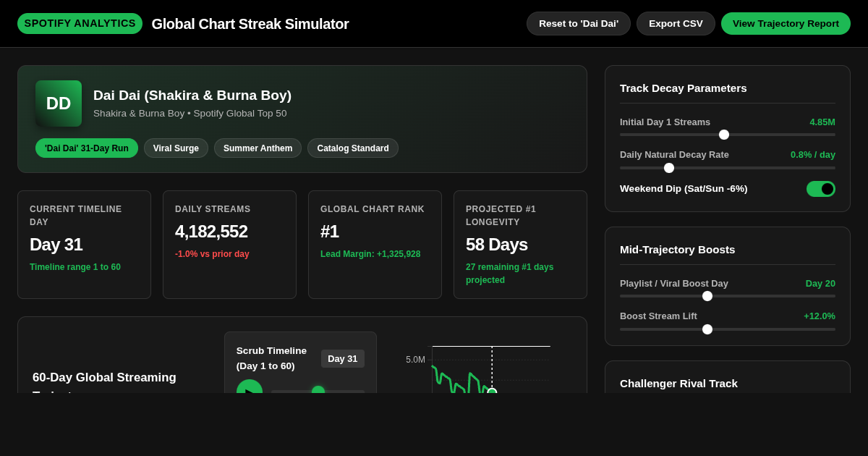Open the View Trajectory Report
Viewport: 868px width, 456px height.
pyautogui.click(x=786, y=24)
